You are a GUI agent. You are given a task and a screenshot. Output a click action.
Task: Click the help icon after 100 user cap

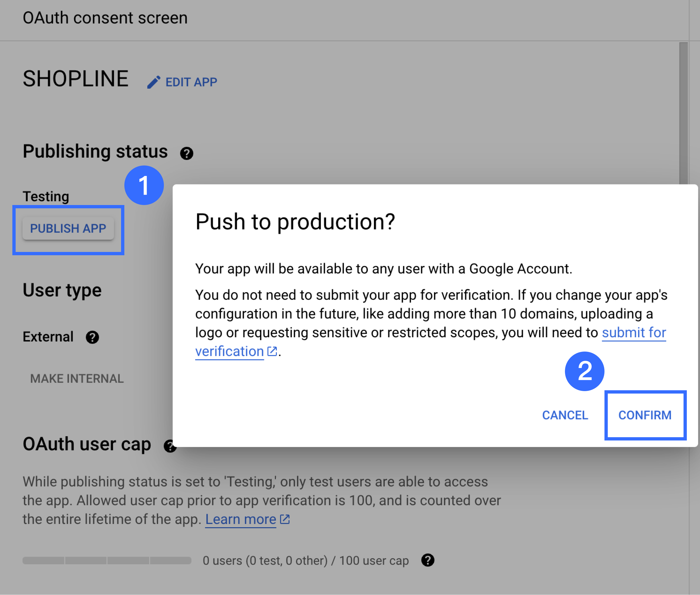428,560
